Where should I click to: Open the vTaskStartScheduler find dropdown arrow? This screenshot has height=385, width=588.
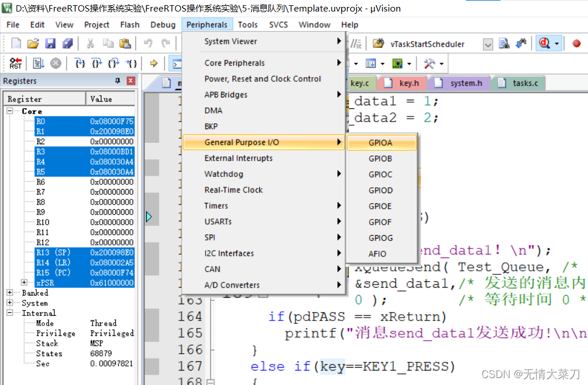(x=487, y=44)
